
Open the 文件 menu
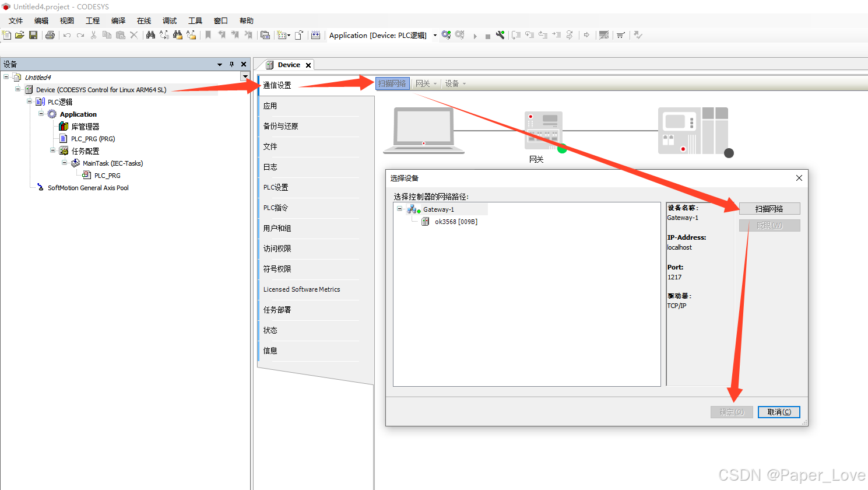(x=16, y=21)
